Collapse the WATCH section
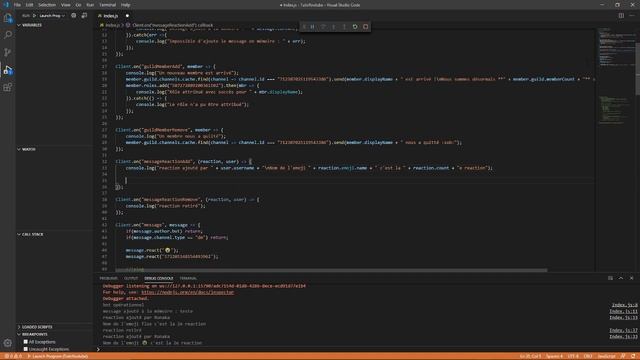This screenshot has height=360, width=640. 55,149
